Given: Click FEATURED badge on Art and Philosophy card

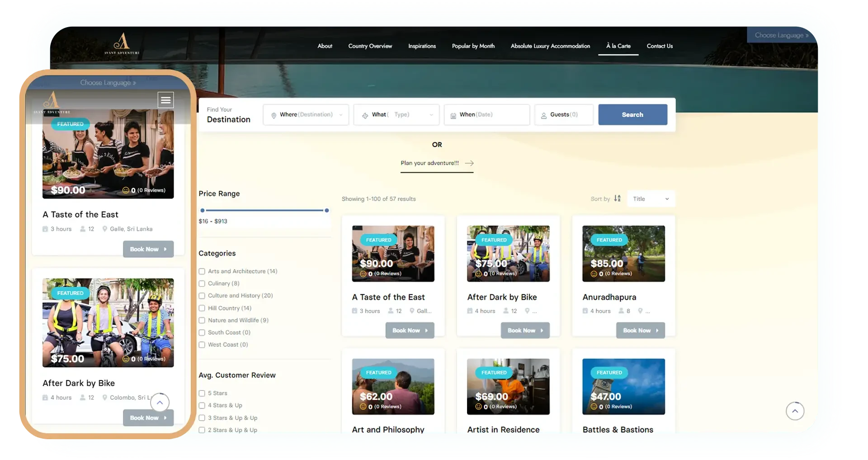Looking at the screenshot, I should [x=378, y=373].
